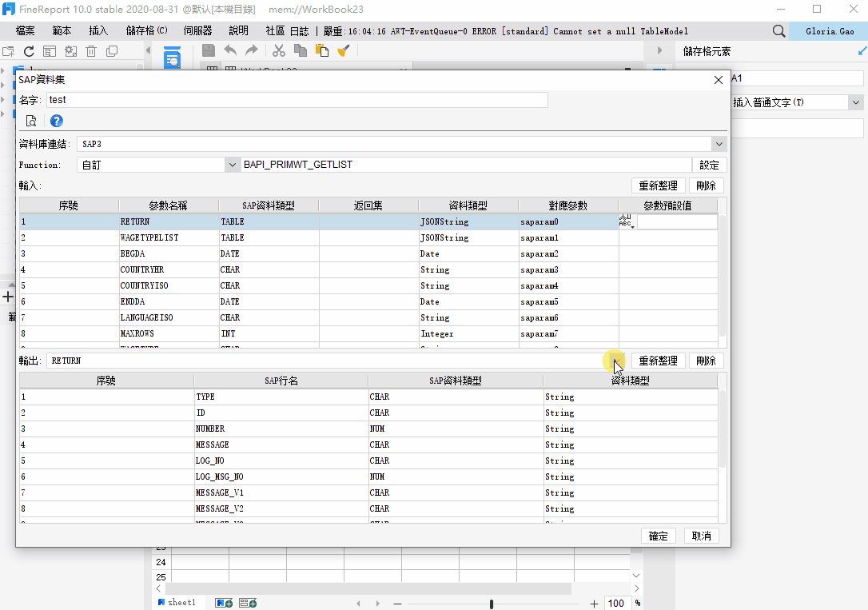Select the format painter brush icon

click(x=344, y=50)
